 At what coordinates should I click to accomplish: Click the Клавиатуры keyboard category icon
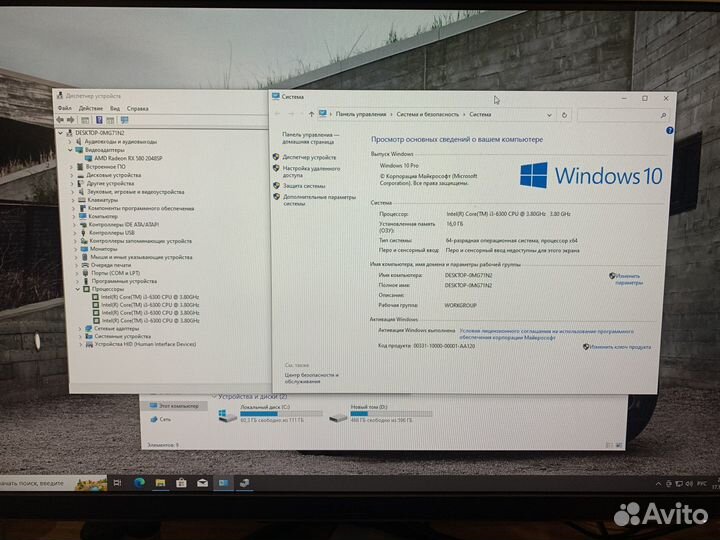(x=81, y=200)
